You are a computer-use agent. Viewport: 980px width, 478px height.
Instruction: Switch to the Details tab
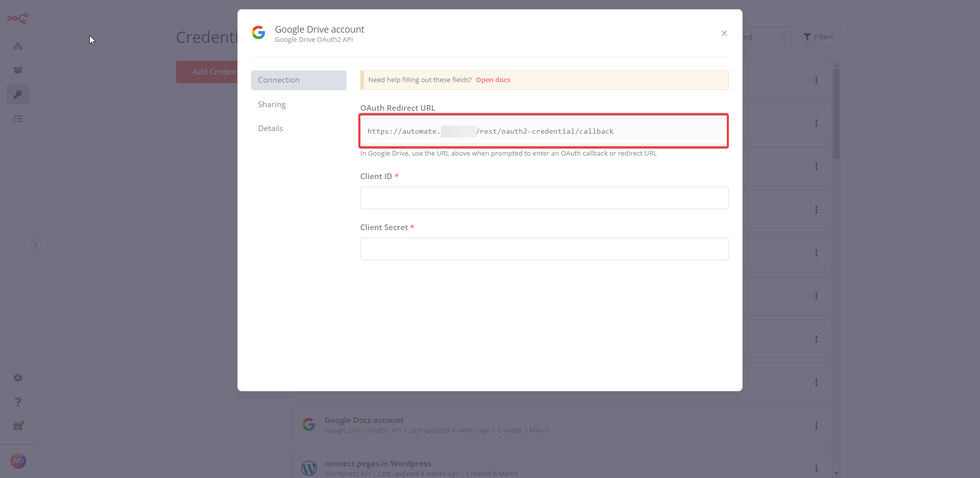tap(271, 129)
